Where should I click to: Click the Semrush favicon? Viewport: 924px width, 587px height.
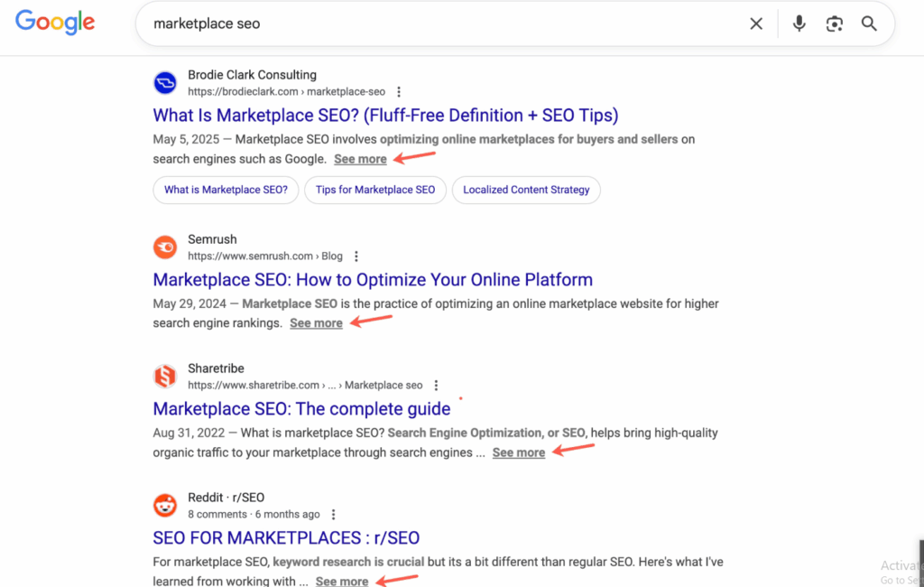[165, 247]
